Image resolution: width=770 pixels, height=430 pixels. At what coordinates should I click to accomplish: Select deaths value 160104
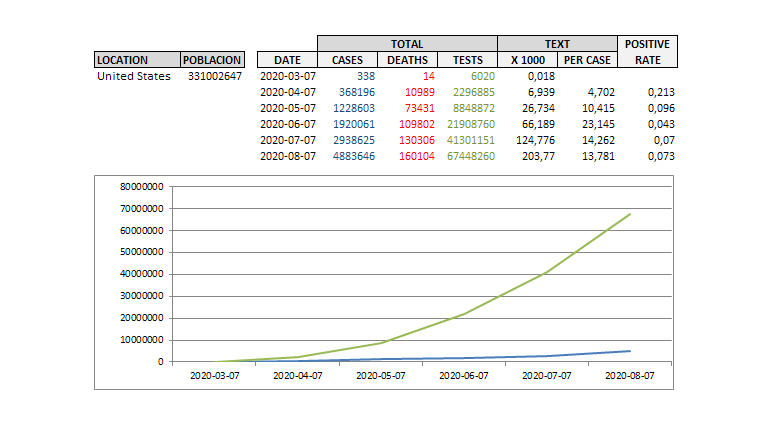pos(417,156)
